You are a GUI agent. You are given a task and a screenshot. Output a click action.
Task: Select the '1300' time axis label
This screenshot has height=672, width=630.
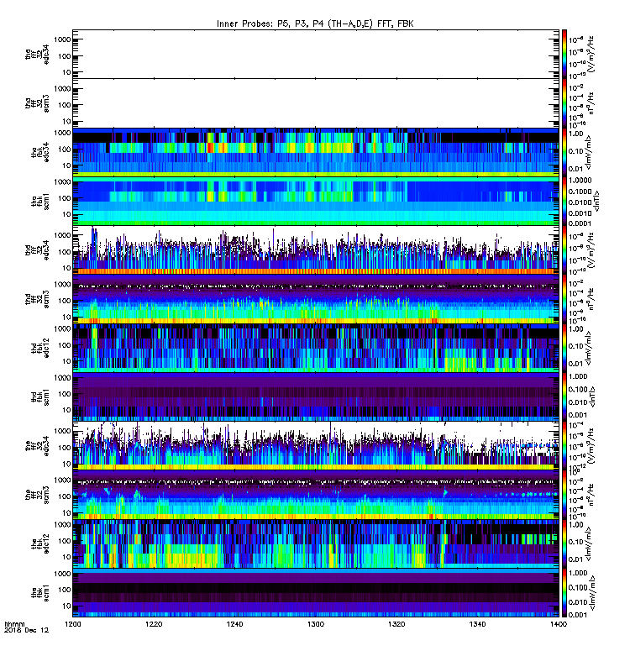[316, 624]
